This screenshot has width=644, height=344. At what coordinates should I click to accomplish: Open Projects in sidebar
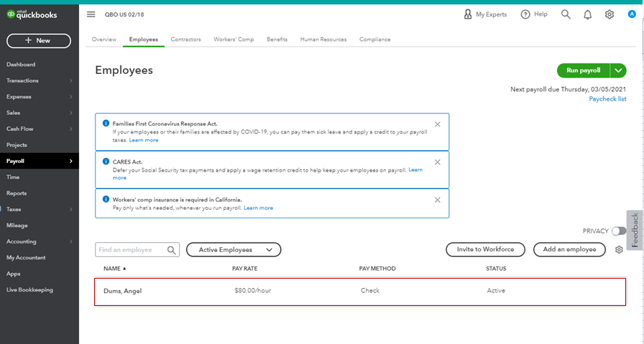(17, 145)
